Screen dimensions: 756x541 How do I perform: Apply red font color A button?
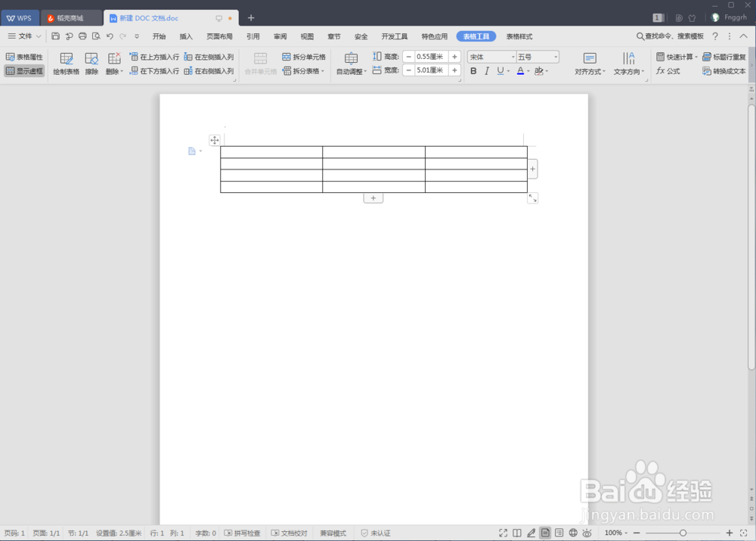tap(520, 71)
